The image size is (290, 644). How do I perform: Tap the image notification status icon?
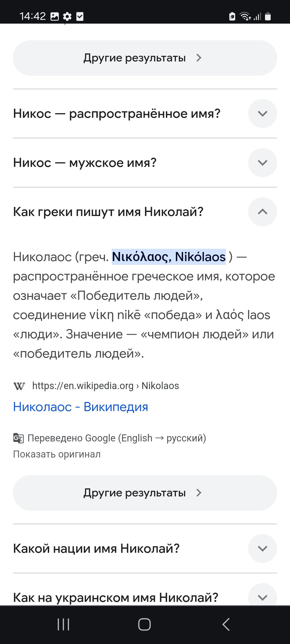(x=55, y=17)
